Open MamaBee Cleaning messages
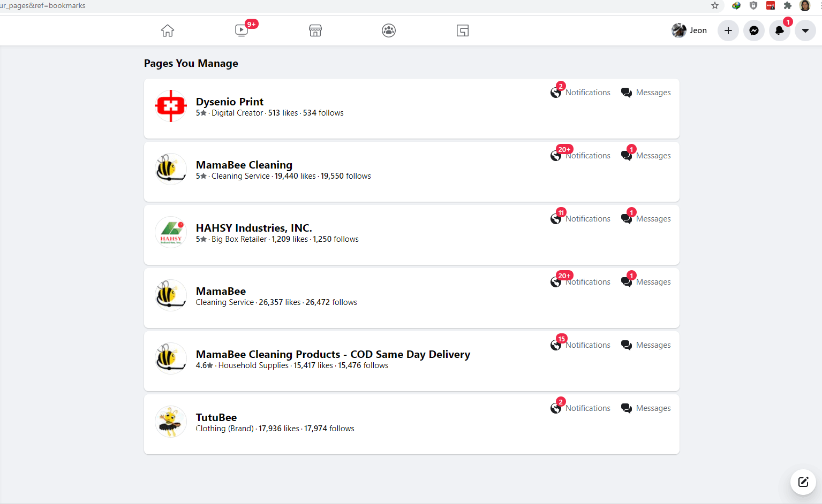 tap(646, 156)
